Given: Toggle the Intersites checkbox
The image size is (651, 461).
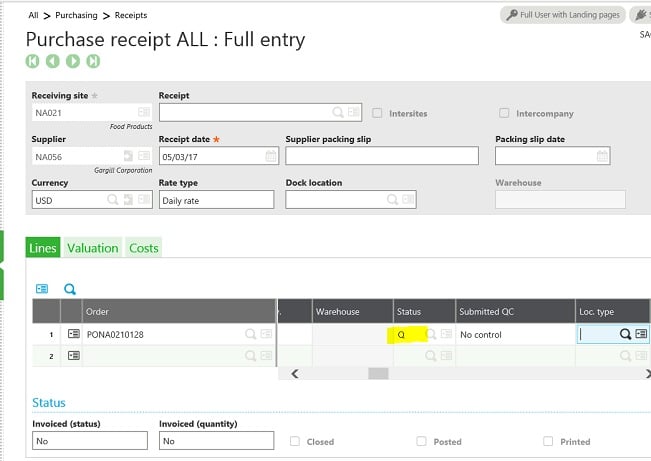Looking at the screenshot, I should (x=378, y=113).
